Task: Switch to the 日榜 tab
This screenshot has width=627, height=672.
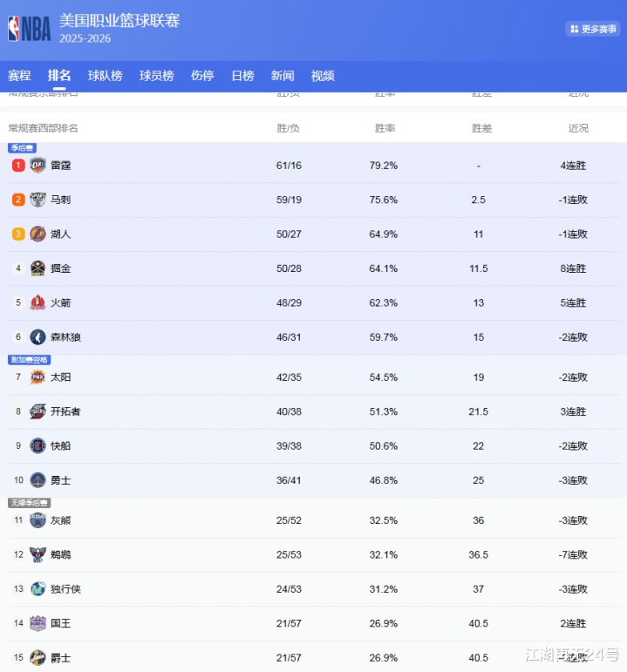Action: pyautogui.click(x=242, y=76)
